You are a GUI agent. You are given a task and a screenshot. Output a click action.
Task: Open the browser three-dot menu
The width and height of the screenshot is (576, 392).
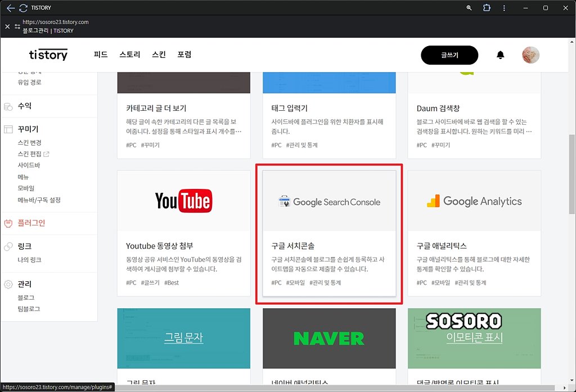tap(504, 8)
